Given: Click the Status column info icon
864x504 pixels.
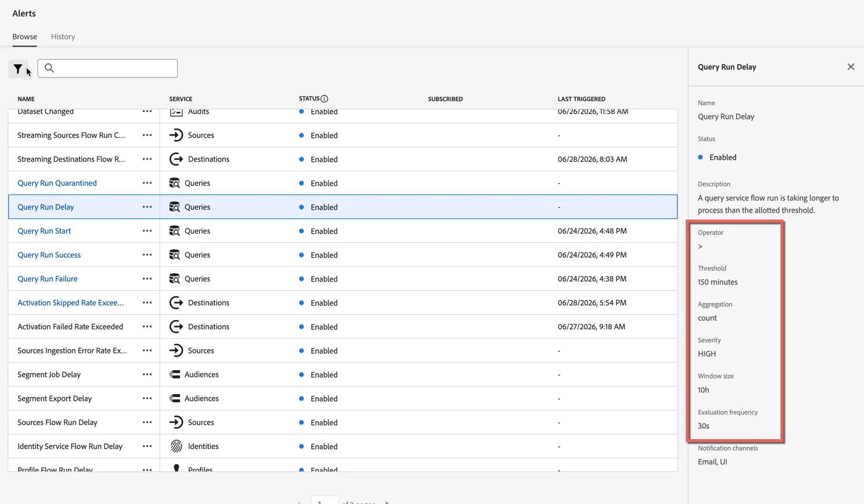Looking at the screenshot, I should click(x=324, y=99).
